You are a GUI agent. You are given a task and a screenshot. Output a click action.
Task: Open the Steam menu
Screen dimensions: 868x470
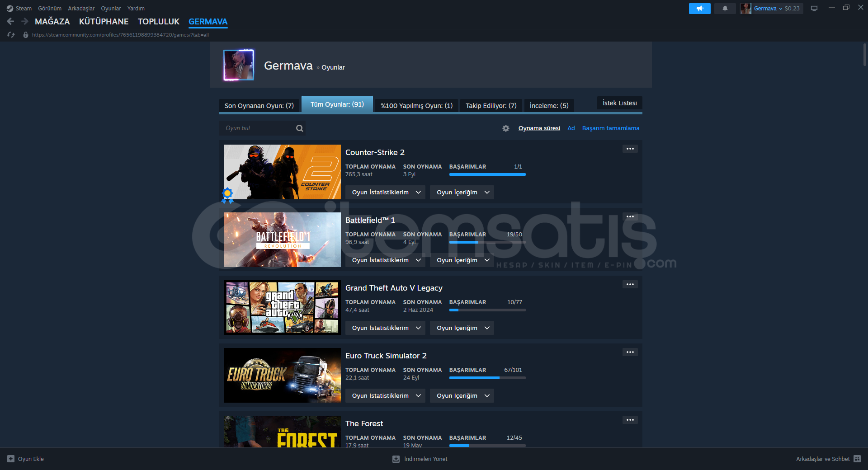point(24,9)
